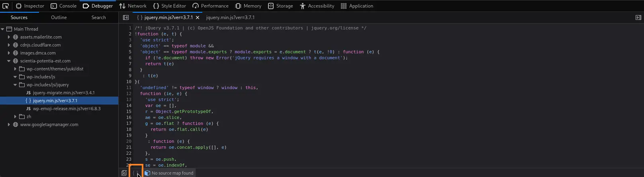This screenshot has height=177, width=644.
Task: Click the JS icon beside wp-emoji-release.min.js
Action: pos(28,109)
